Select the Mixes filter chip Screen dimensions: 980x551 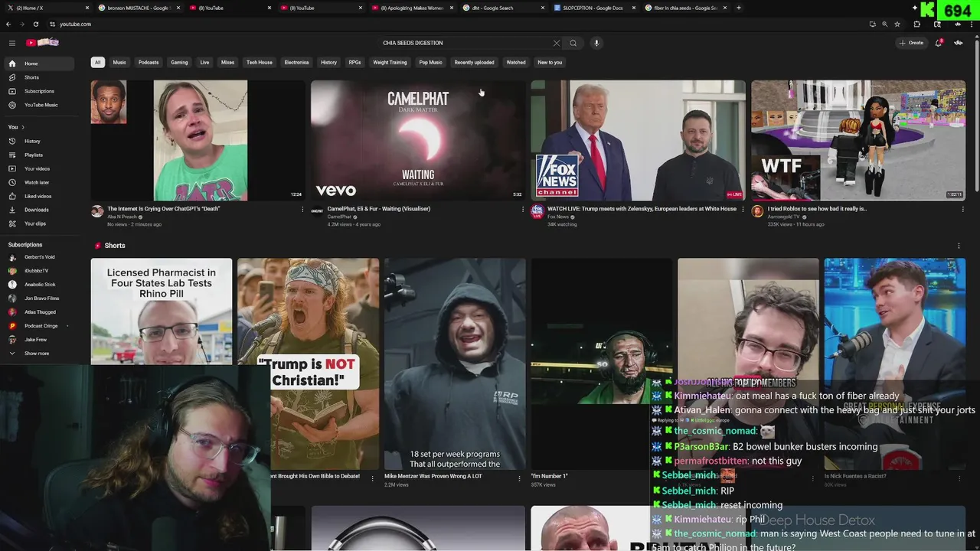point(227,62)
